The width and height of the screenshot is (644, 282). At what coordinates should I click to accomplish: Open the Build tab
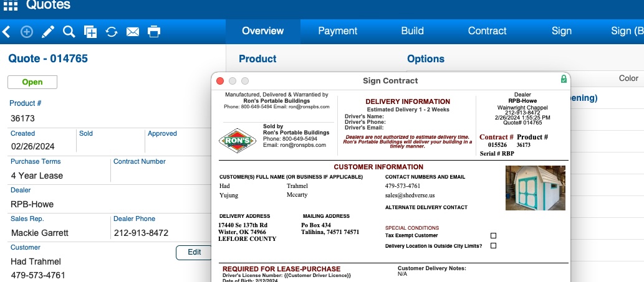[412, 31]
